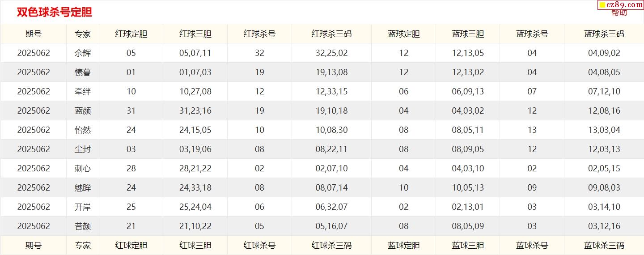Click blue kill numbers 02,05,15
The width and height of the screenshot is (644, 255).
(604, 169)
